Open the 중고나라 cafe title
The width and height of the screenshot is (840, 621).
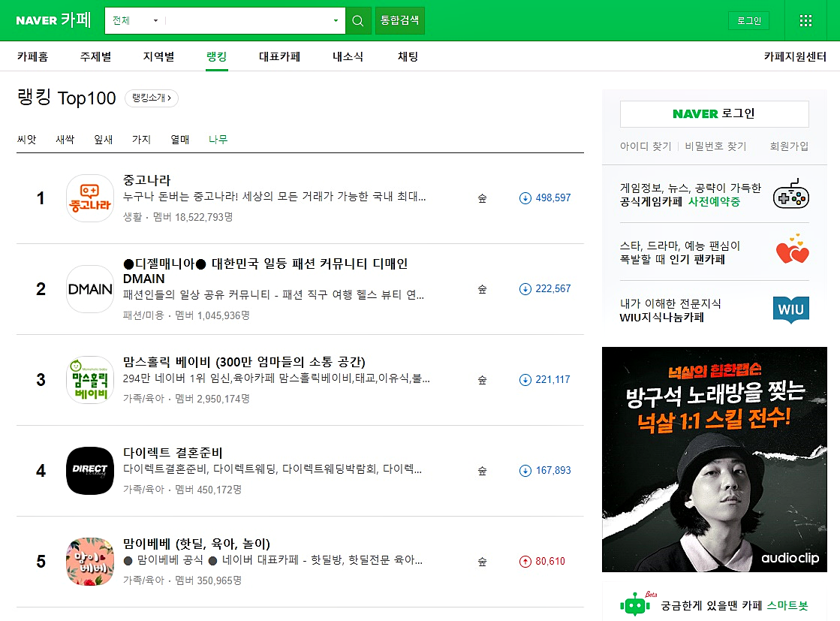(x=147, y=180)
